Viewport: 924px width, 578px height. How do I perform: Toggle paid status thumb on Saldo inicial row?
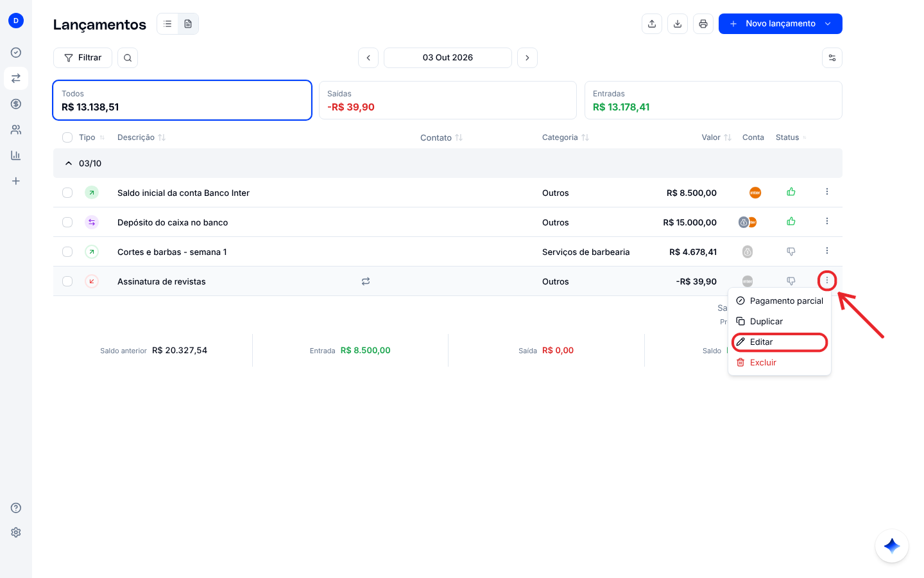coord(791,192)
